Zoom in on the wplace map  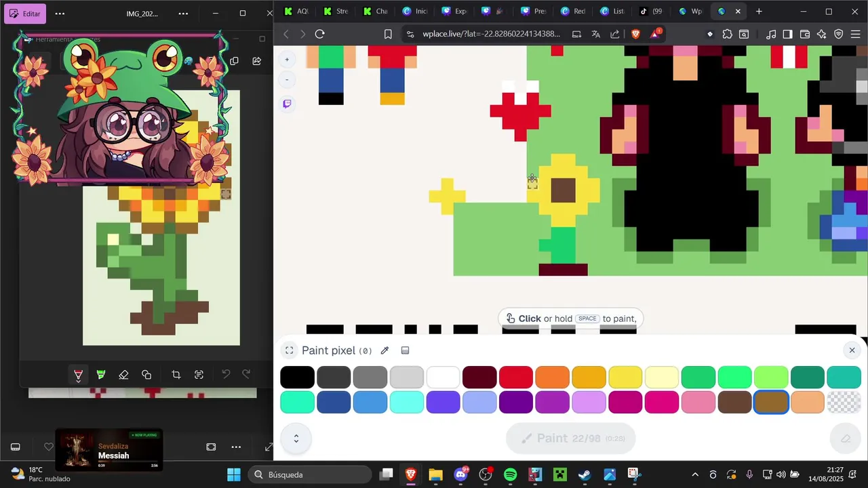point(287,60)
